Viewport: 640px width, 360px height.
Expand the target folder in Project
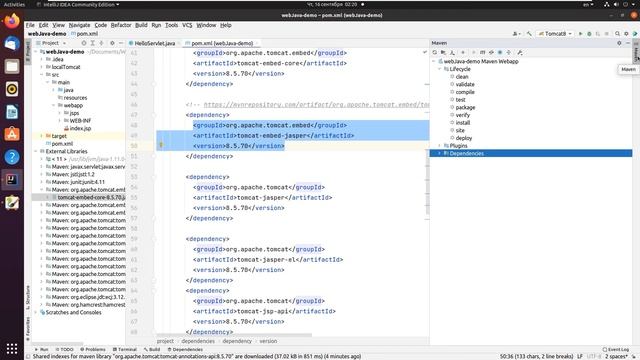41,136
